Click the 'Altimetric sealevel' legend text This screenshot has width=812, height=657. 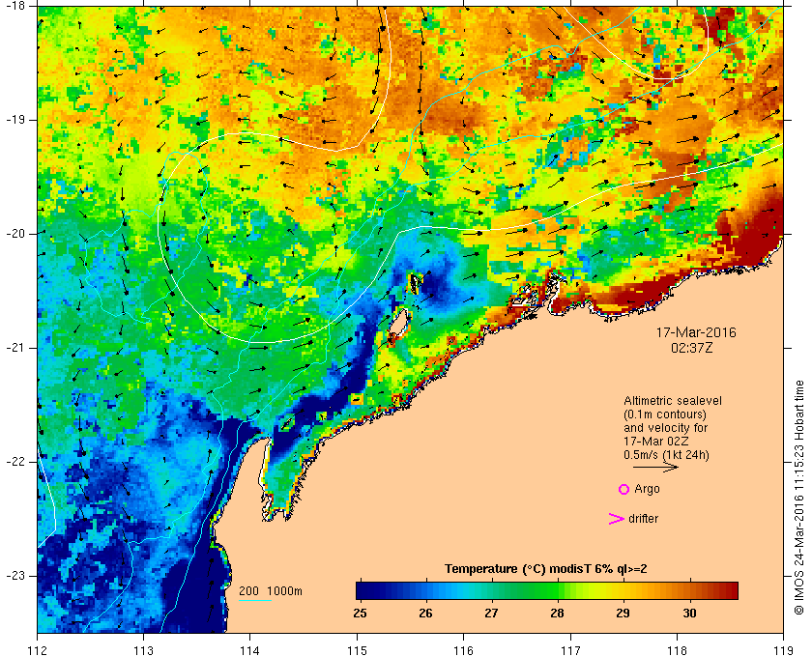pos(673,401)
